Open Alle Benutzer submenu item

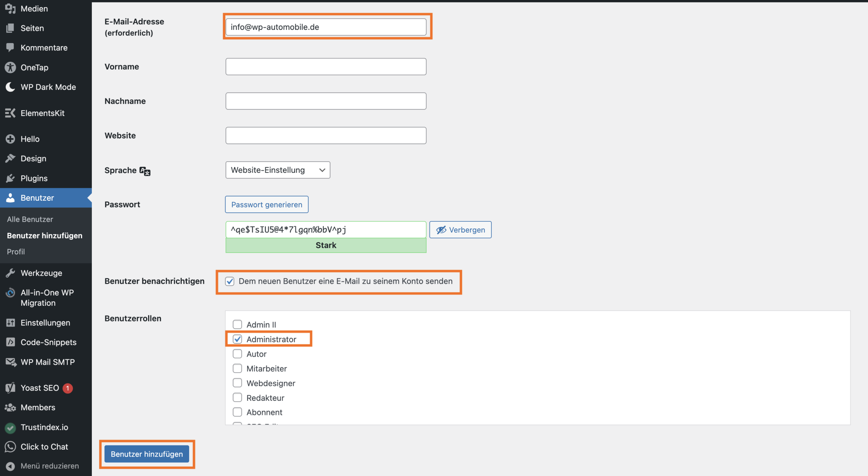click(30, 219)
